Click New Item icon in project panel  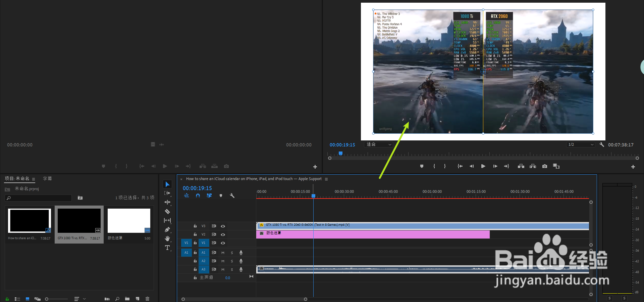[138, 299]
